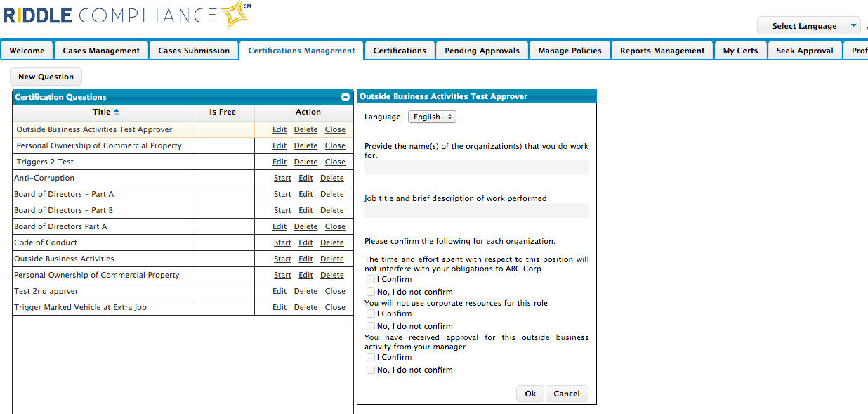Close the Triggers 2 Test question
This screenshot has height=414, width=868.
335,162
